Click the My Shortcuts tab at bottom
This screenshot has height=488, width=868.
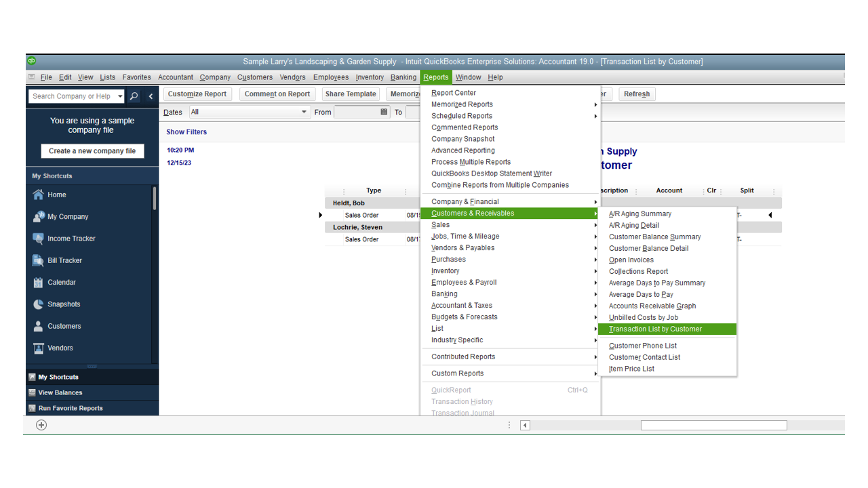(x=92, y=377)
